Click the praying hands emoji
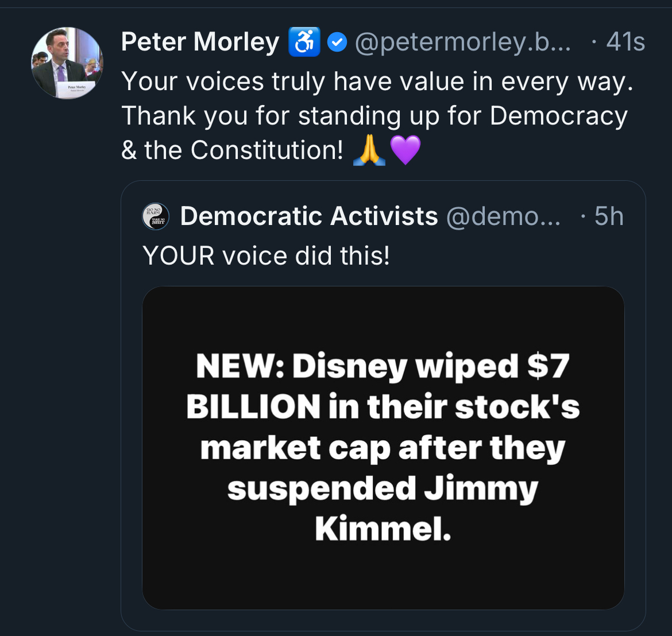672x636 pixels. point(369,150)
